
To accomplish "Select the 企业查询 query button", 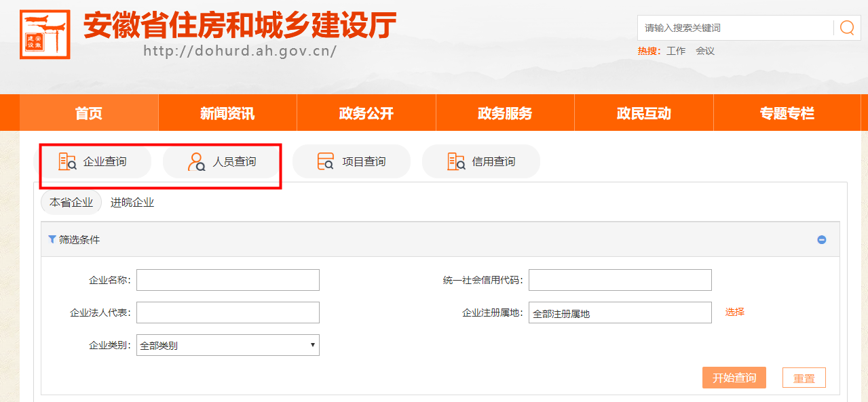I will point(92,161).
